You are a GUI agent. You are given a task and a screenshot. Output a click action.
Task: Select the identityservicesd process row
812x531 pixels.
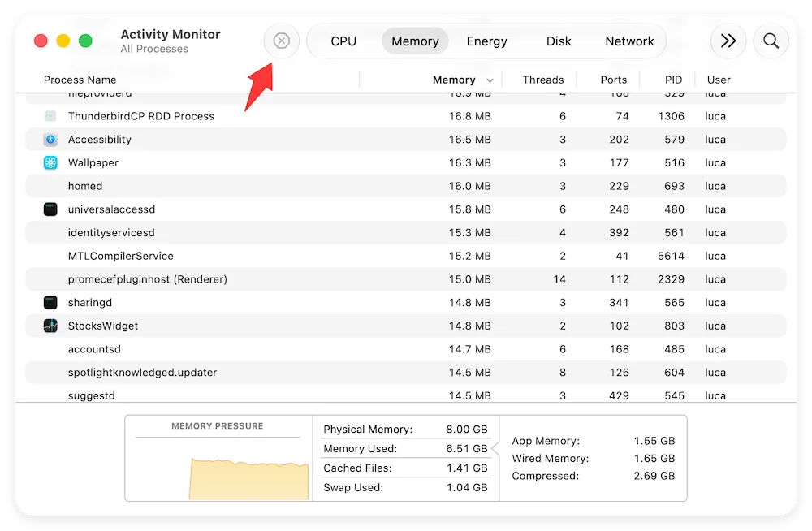click(406, 232)
